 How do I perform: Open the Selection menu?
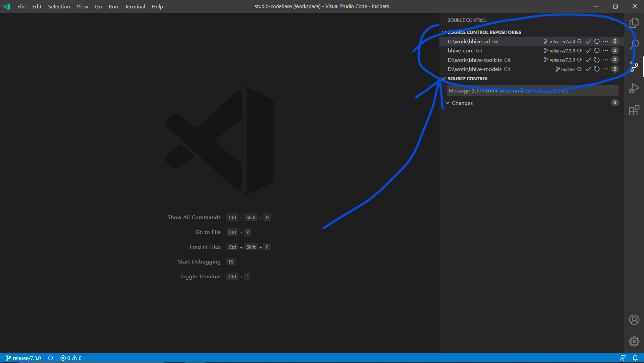59,6
